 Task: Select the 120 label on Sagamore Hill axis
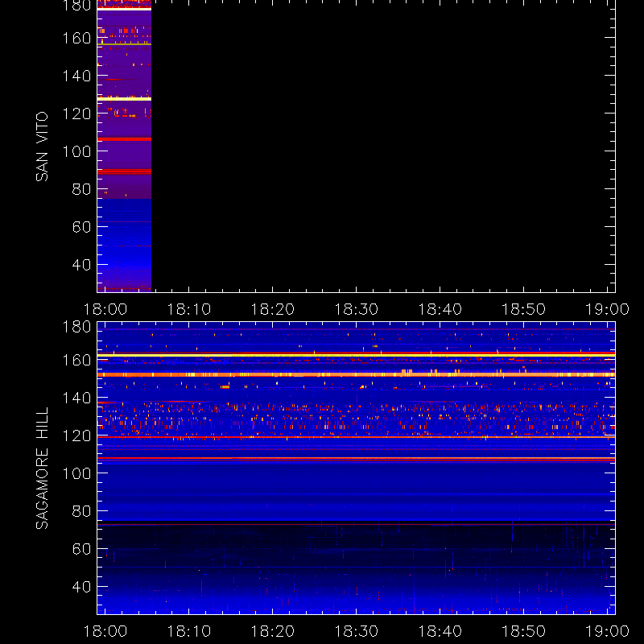[x=76, y=436]
